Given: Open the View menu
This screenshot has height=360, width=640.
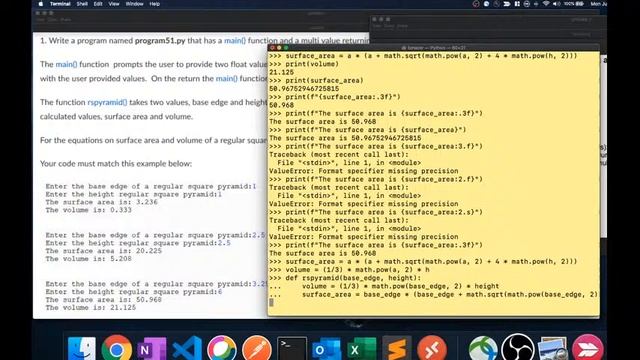Looking at the screenshot, I should (x=114, y=4).
